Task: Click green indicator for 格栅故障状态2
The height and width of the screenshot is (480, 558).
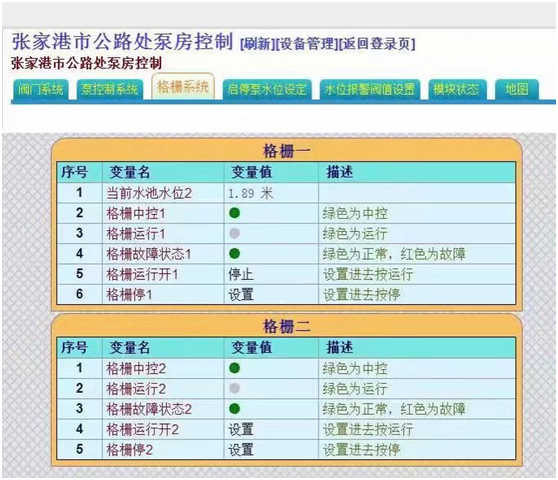Action: click(x=235, y=408)
